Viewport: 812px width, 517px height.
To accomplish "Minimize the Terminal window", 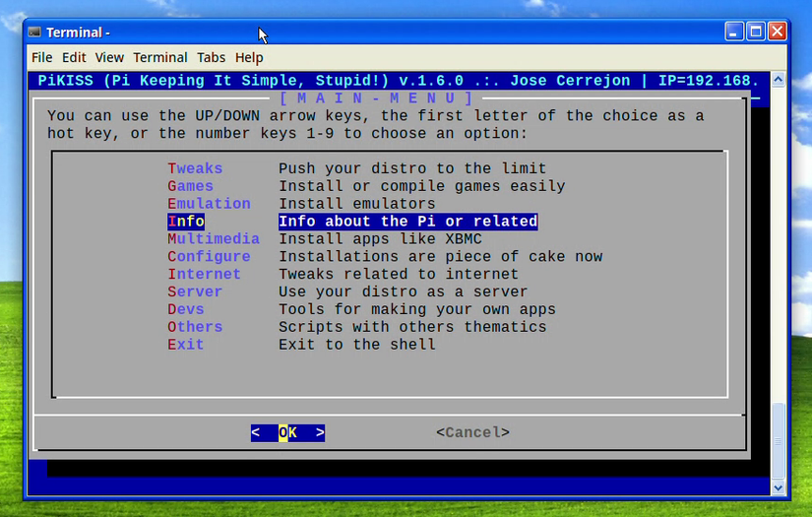I will point(734,32).
